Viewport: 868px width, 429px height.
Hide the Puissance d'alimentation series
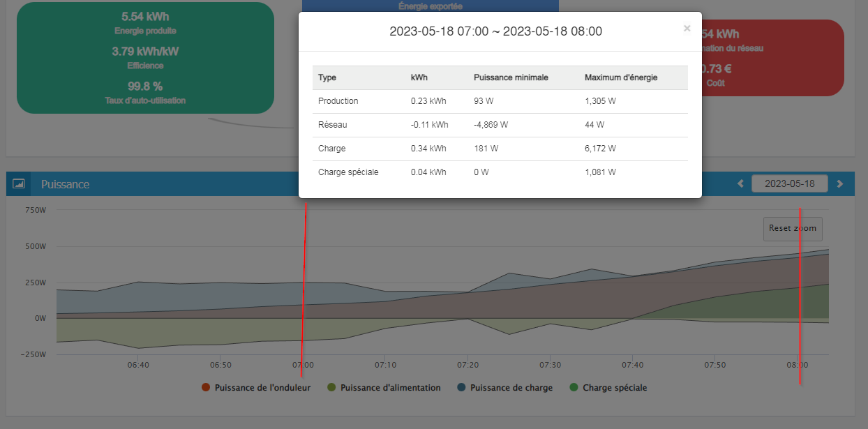[383, 388]
